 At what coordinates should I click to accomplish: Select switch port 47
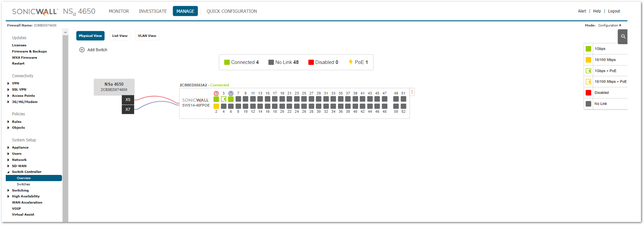tap(385, 99)
